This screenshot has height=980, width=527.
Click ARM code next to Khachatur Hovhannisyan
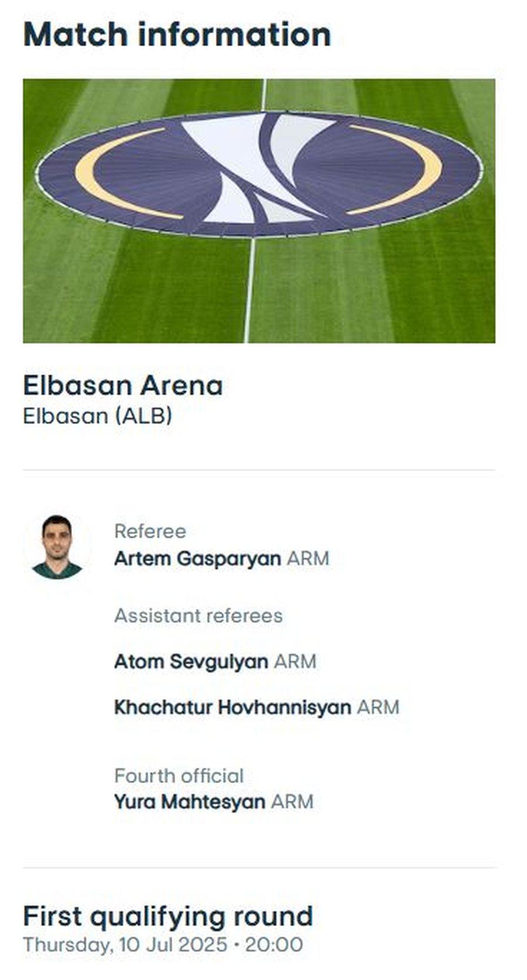click(378, 707)
